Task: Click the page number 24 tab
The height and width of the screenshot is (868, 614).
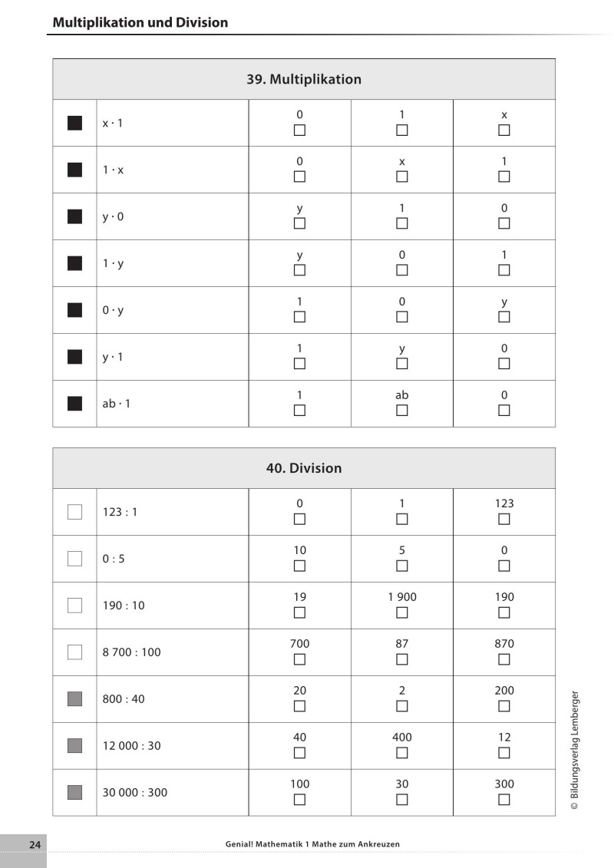Action: (35, 844)
